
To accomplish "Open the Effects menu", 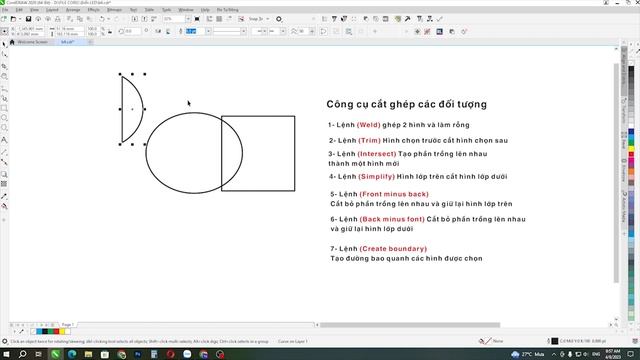I will click(93, 9).
